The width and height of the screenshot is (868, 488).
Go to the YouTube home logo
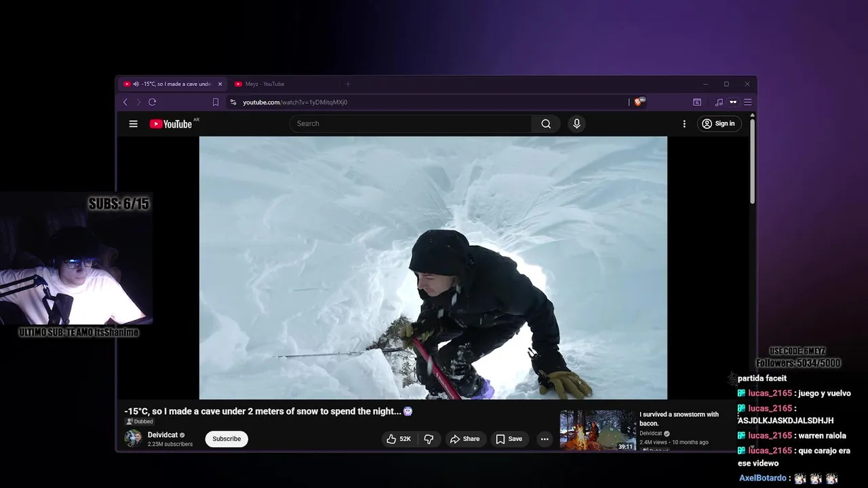(171, 123)
